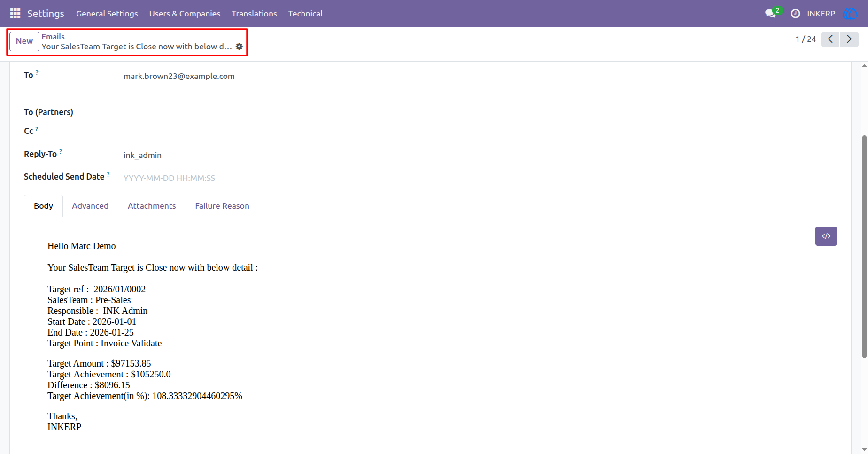
Task: Switch to the Attachments tab
Action: [x=152, y=206]
